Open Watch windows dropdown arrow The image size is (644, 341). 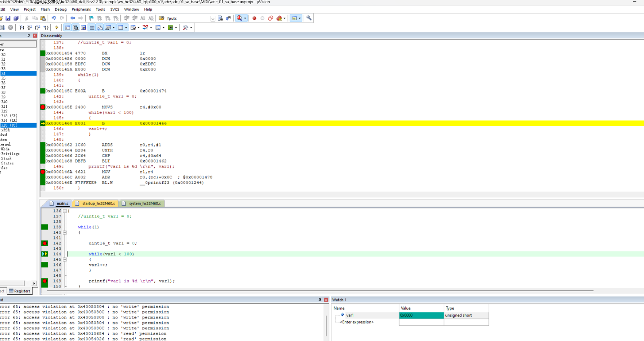[114, 28]
